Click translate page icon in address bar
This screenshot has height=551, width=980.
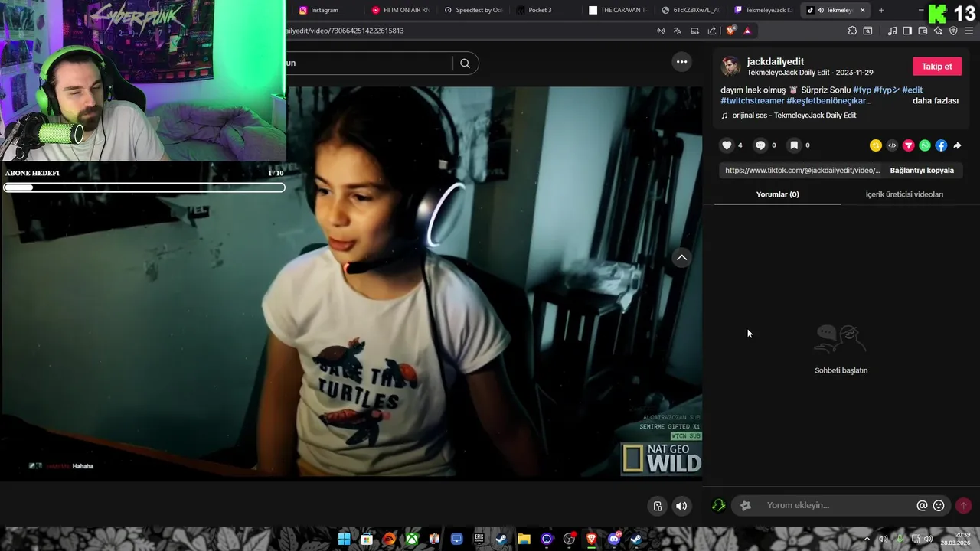[678, 31]
